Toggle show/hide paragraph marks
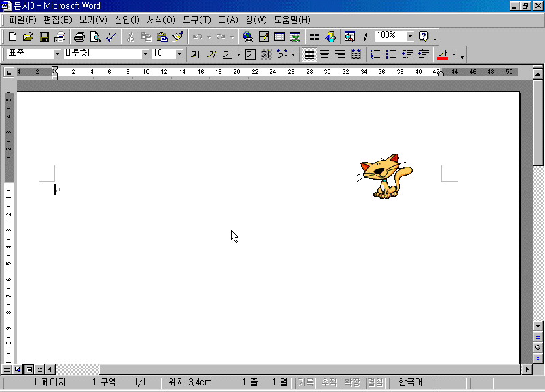Screen dimensions: 545x392 point(366,37)
